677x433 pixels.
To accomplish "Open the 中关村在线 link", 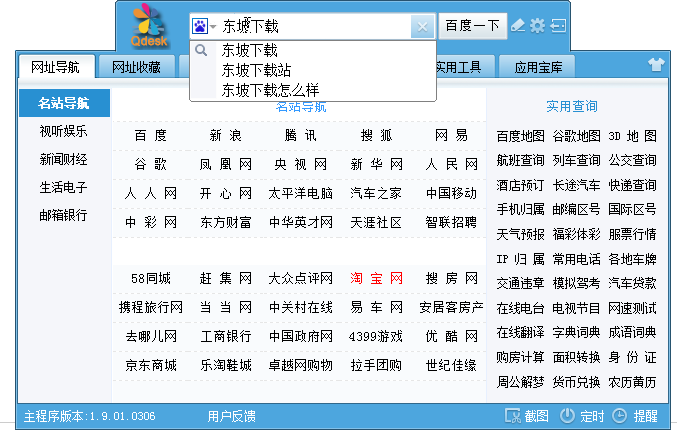I will pos(301,307).
